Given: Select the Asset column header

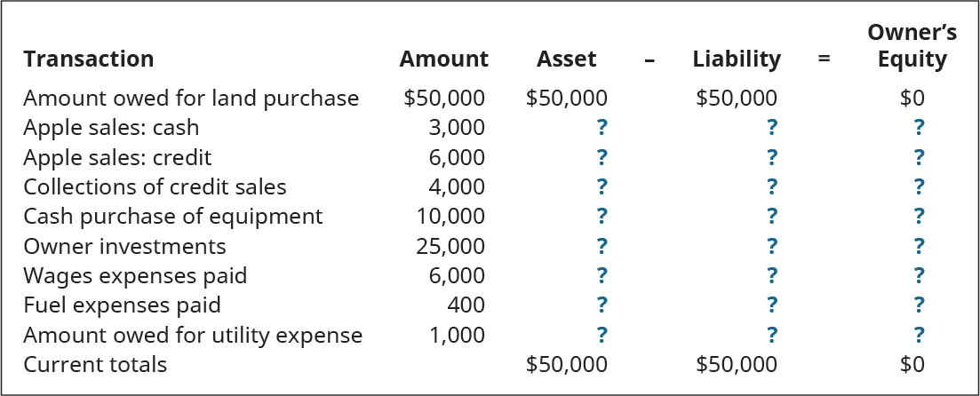Looking at the screenshot, I should [x=566, y=59].
